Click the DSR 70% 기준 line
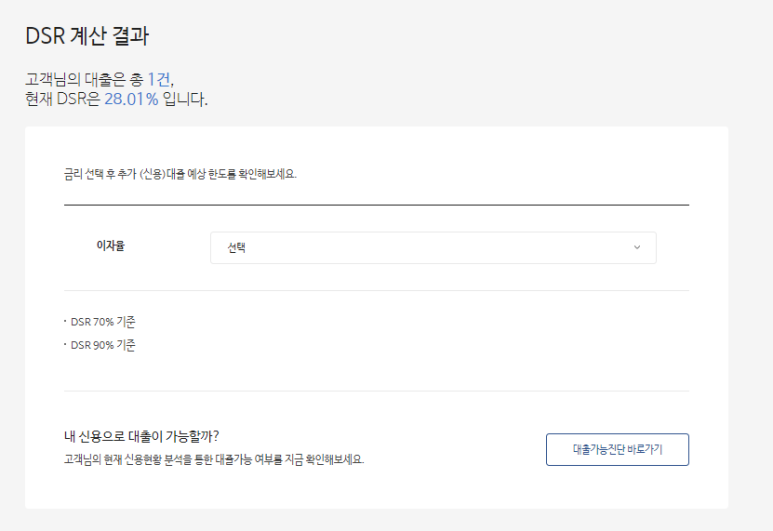773x531 pixels. point(103,322)
